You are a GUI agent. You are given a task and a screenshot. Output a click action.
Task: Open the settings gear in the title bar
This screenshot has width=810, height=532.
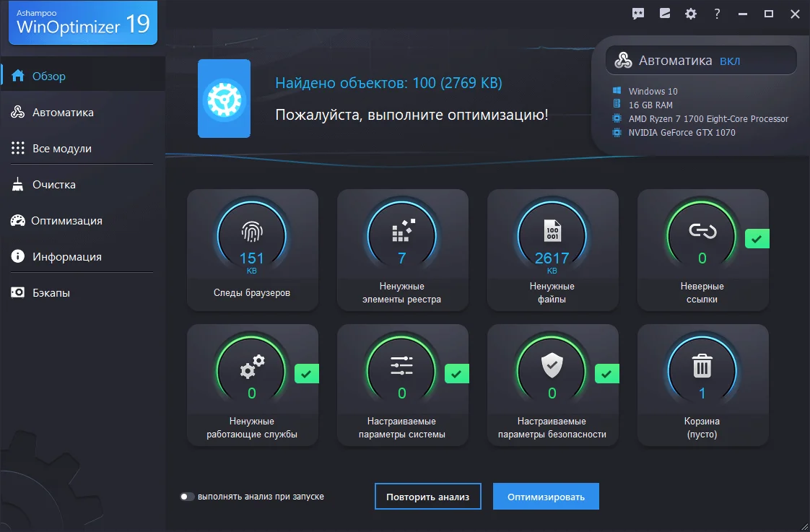pos(690,13)
